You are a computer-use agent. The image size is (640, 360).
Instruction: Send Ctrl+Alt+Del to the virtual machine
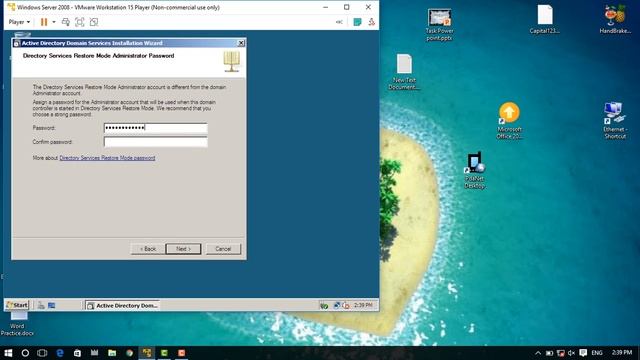[66, 22]
